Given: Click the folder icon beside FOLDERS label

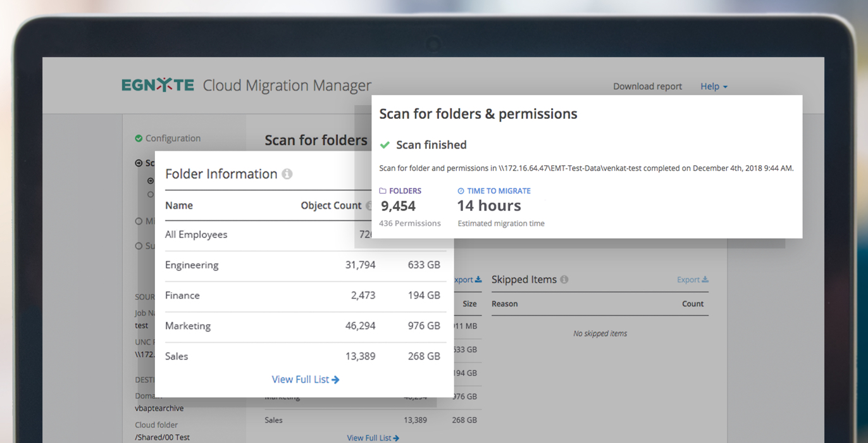Looking at the screenshot, I should 383,191.
